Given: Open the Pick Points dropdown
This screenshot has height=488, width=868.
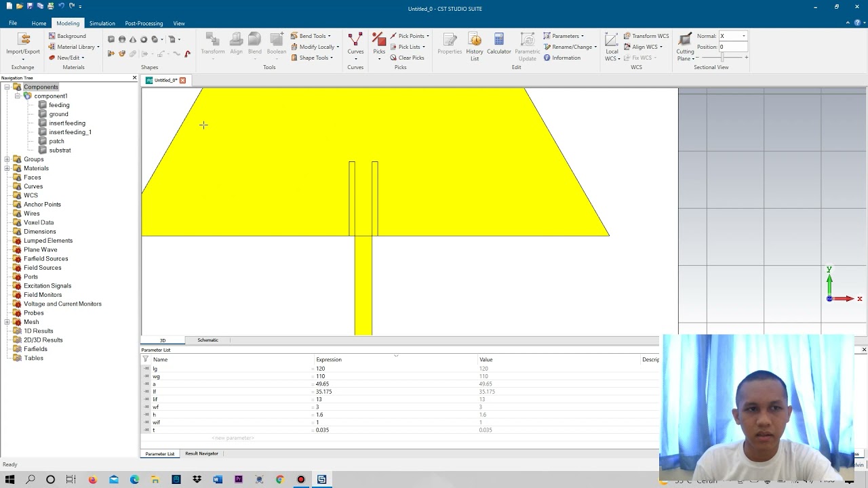Looking at the screenshot, I should point(409,36).
